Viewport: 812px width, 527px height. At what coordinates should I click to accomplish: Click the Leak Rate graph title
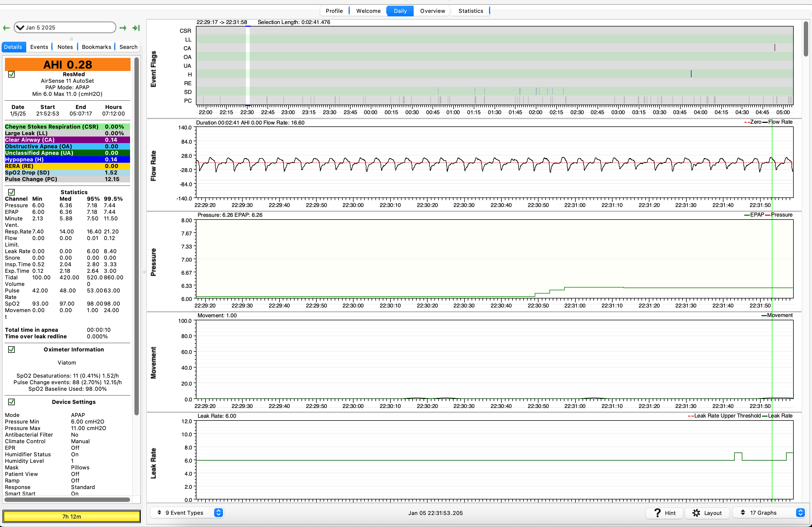pos(154,463)
